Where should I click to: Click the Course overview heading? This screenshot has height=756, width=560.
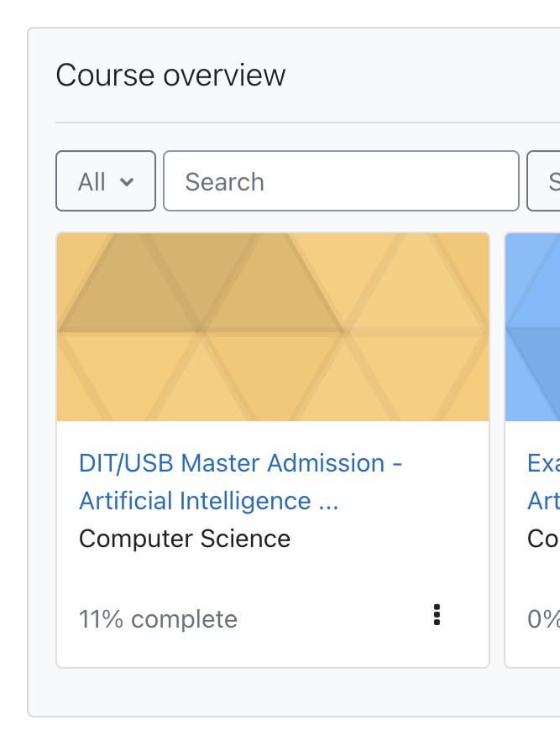(170, 76)
